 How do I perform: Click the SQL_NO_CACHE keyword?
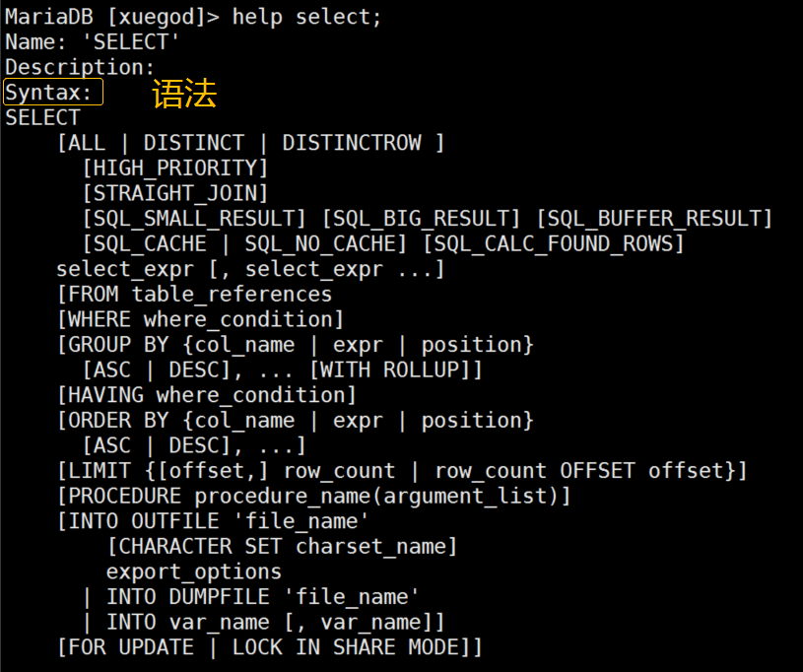(320, 243)
